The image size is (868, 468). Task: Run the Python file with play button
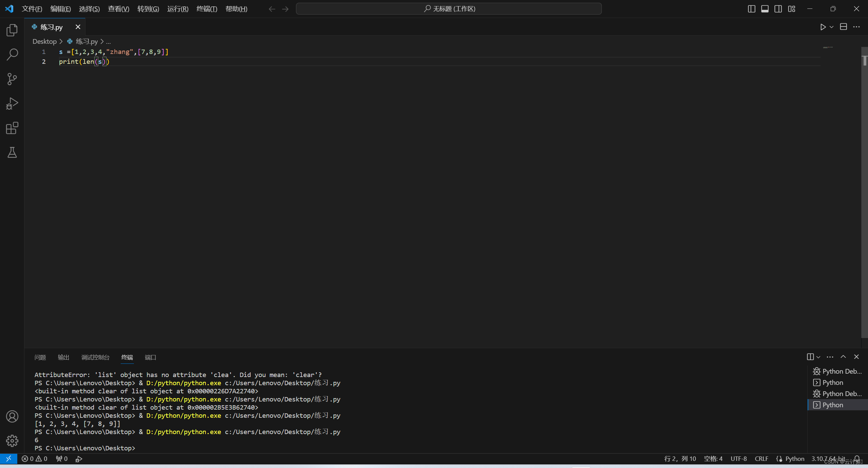coord(823,27)
